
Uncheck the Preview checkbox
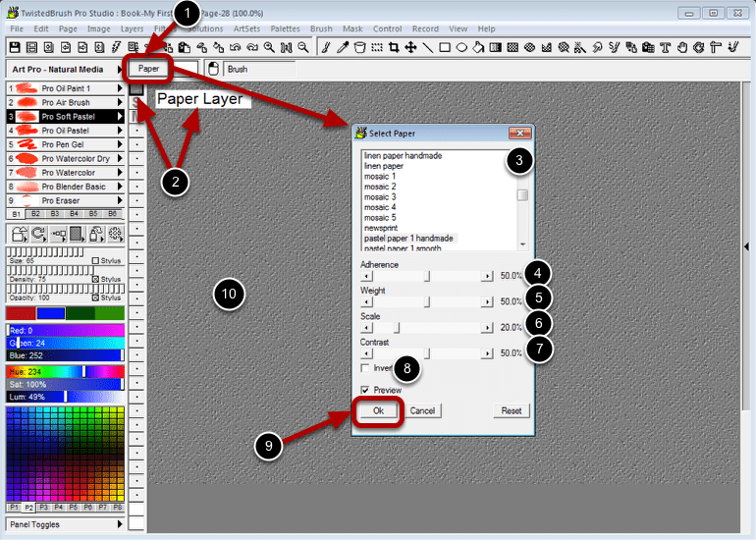tap(365, 390)
